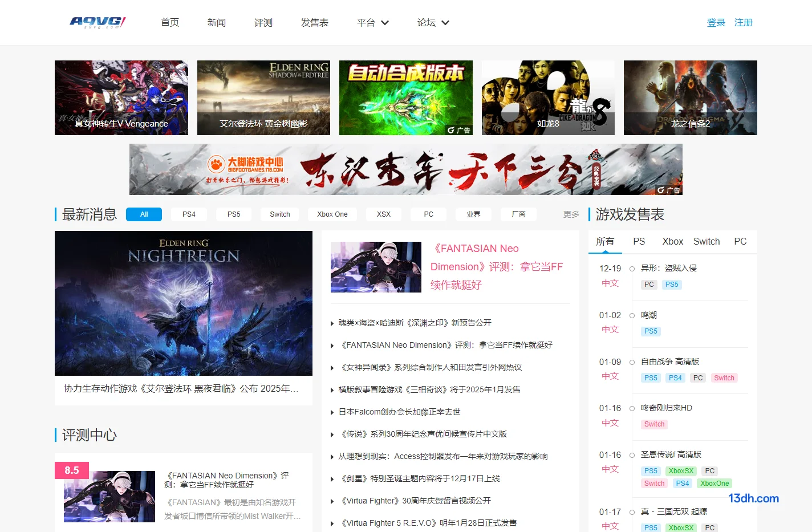Open the Virtua Fighter 30周年 news item
Viewport: 812px width, 532px height.
pyautogui.click(x=415, y=501)
